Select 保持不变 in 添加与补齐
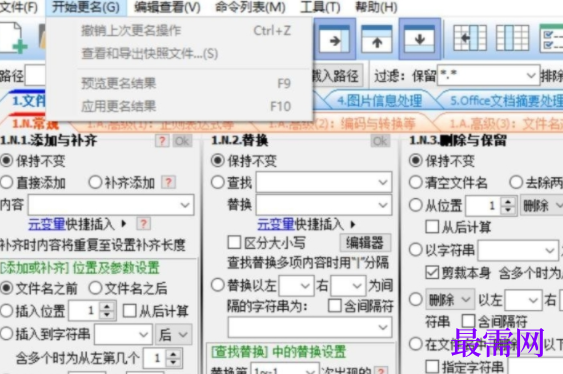This screenshot has width=563, height=374. pos(6,160)
